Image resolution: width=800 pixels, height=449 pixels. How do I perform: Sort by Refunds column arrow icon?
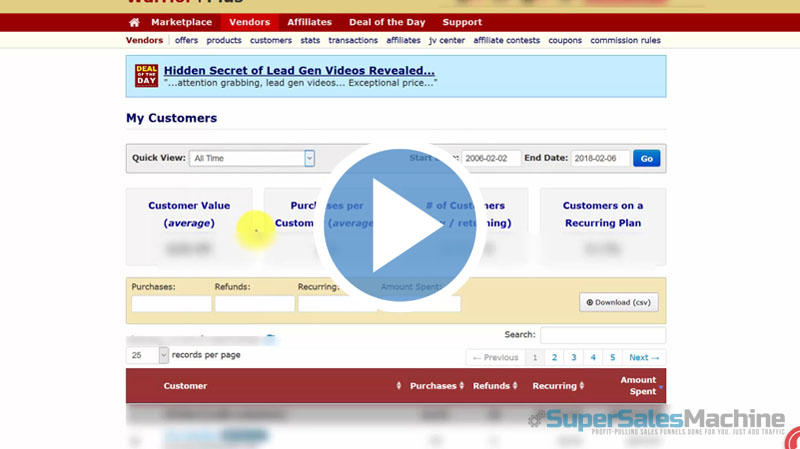(516, 386)
